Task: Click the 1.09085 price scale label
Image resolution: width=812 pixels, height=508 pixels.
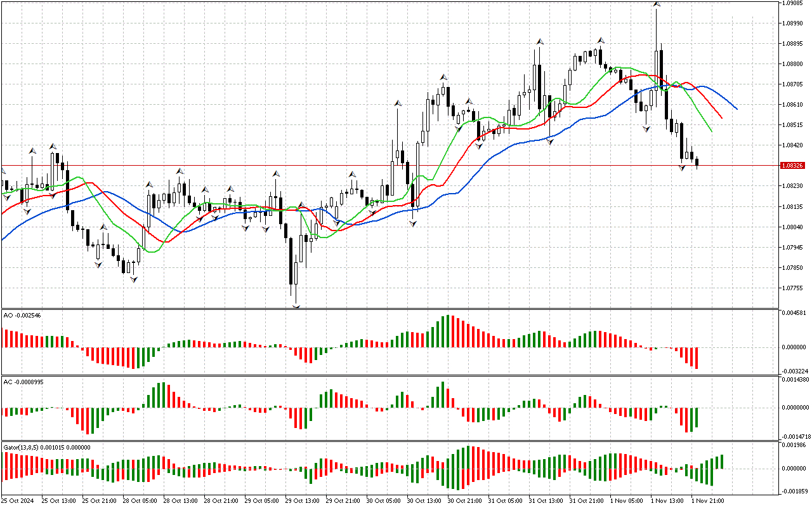Action: [x=793, y=3]
